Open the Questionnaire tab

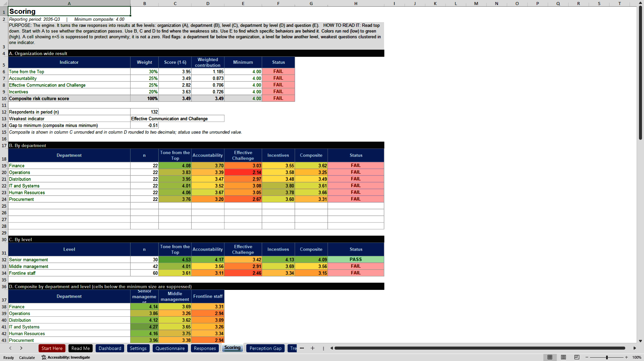pos(170,348)
